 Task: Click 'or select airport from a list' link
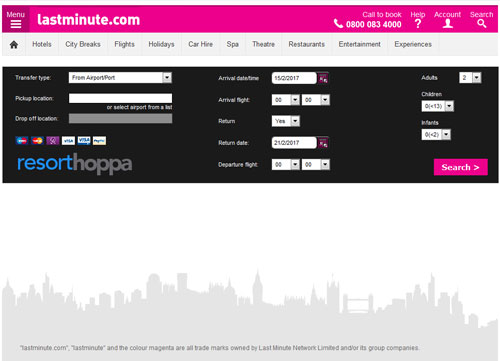(139, 107)
